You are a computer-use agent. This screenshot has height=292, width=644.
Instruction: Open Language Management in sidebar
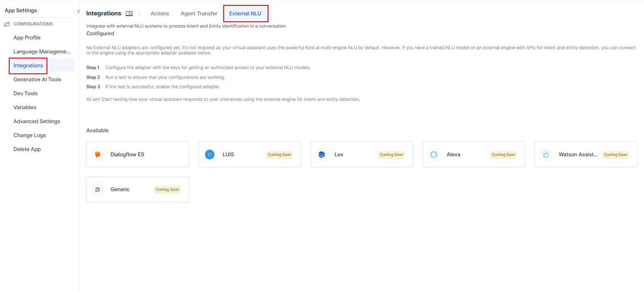[42, 52]
